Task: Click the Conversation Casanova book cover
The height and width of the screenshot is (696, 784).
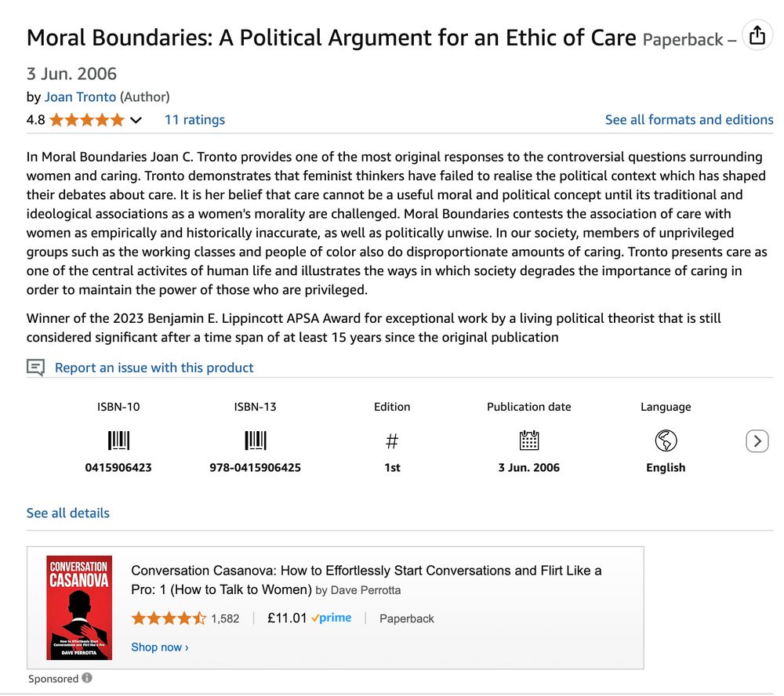Action: [x=79, y=606]
